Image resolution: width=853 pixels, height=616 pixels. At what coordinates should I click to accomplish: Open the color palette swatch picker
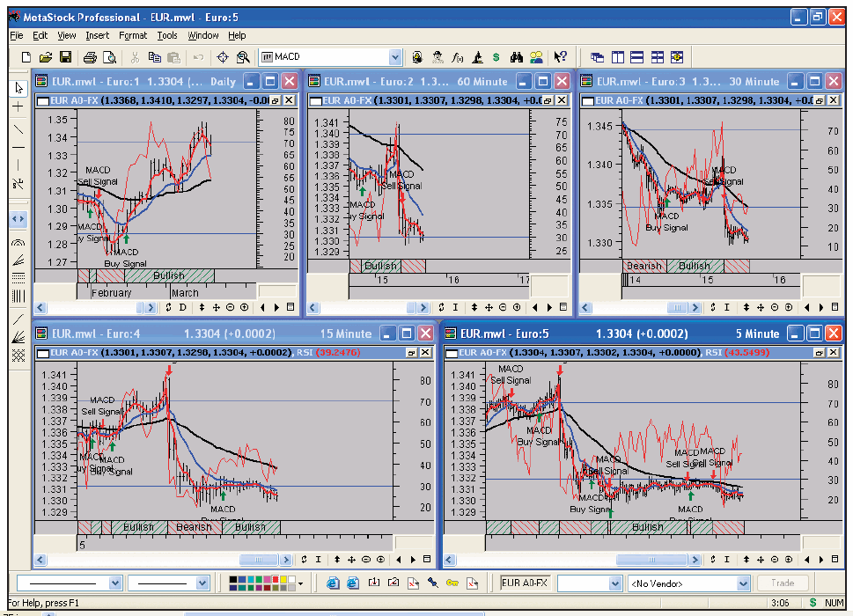(x=301, y=583)
